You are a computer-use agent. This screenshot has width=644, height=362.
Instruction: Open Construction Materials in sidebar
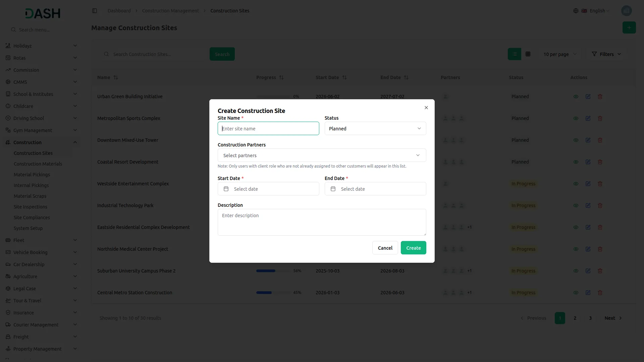point(38,164)
